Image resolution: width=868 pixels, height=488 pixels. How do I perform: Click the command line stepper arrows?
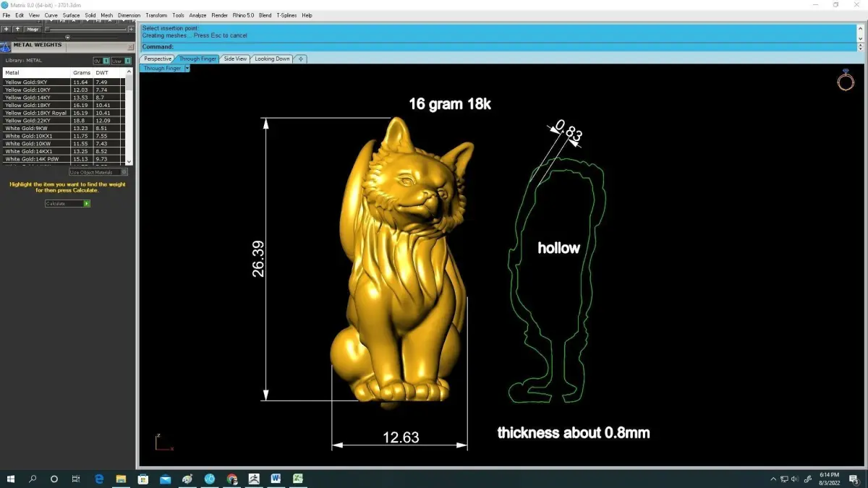[859, 47]
